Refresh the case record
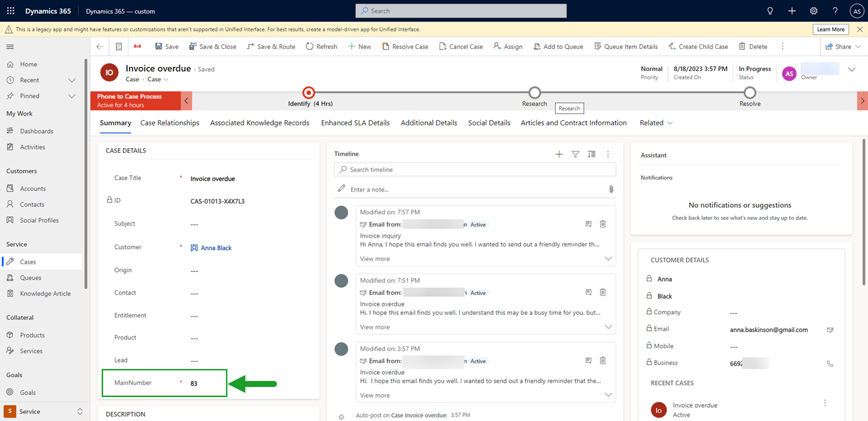The width and height of the screenshot is (868, 421). click(x=321, y=47)
